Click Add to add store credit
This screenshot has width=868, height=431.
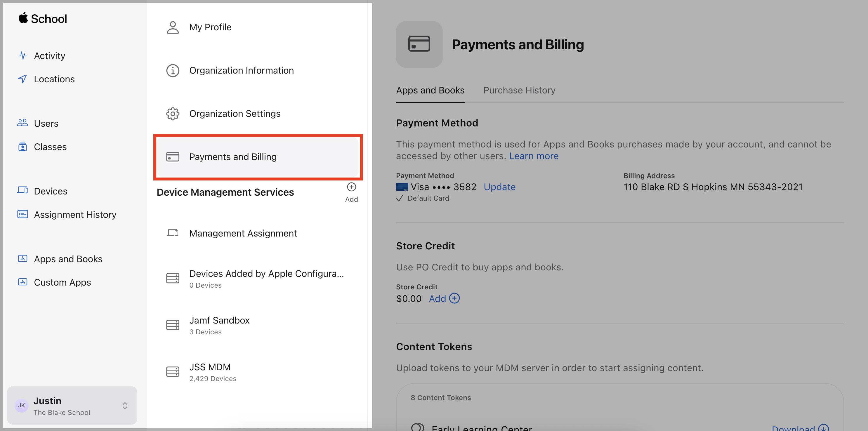pyautogui.click(x=438, y=298)
